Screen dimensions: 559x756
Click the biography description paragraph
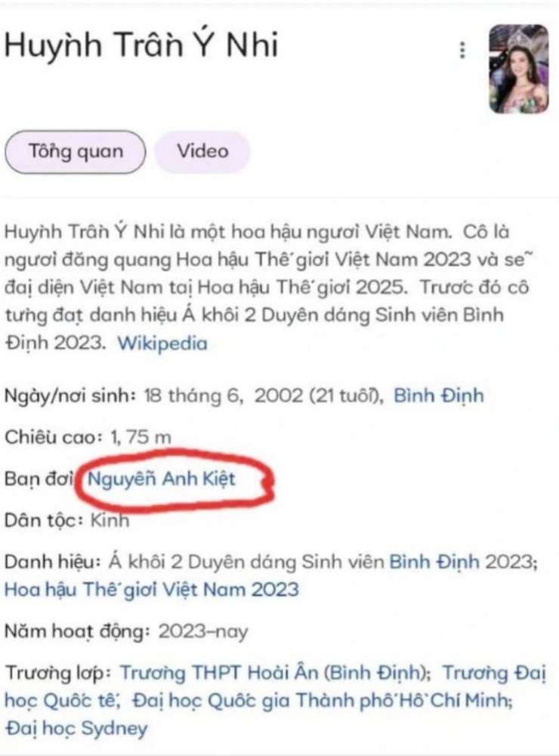(x=267, y=287)
